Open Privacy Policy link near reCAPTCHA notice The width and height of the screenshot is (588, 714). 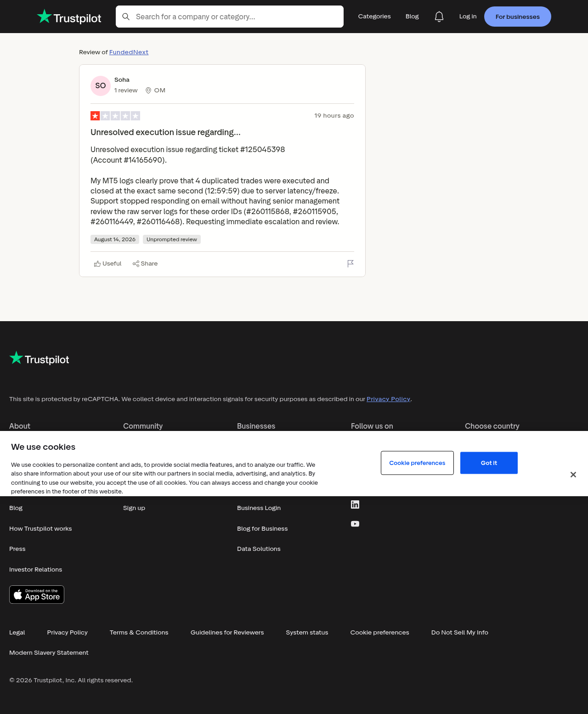[388, 399]
